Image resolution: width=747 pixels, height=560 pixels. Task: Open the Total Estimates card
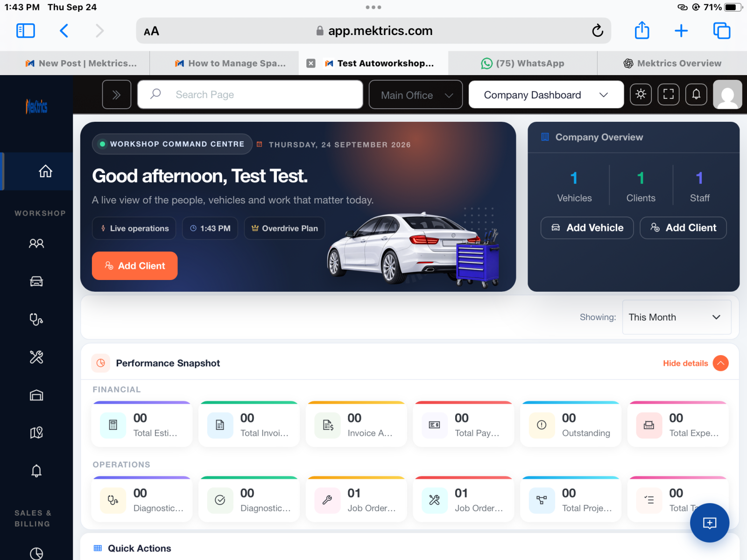[x=141, y=424]
